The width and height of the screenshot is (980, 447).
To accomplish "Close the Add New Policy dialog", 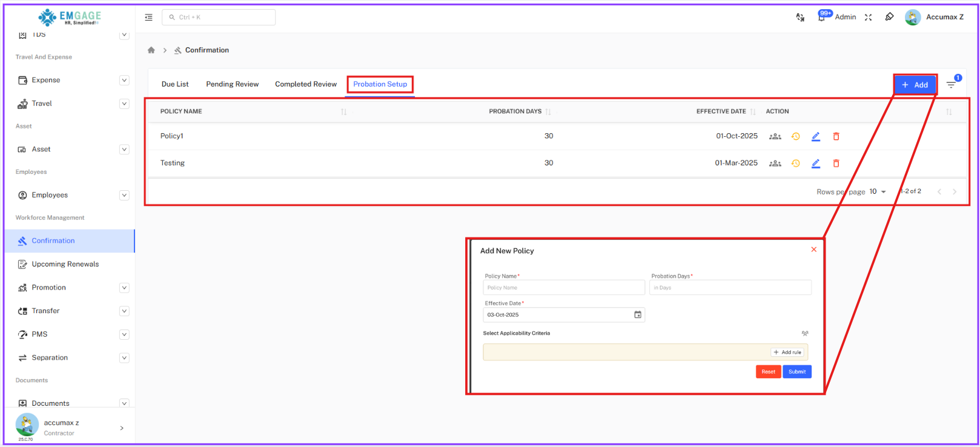I will pyautogui.click(x=813, y=250).
